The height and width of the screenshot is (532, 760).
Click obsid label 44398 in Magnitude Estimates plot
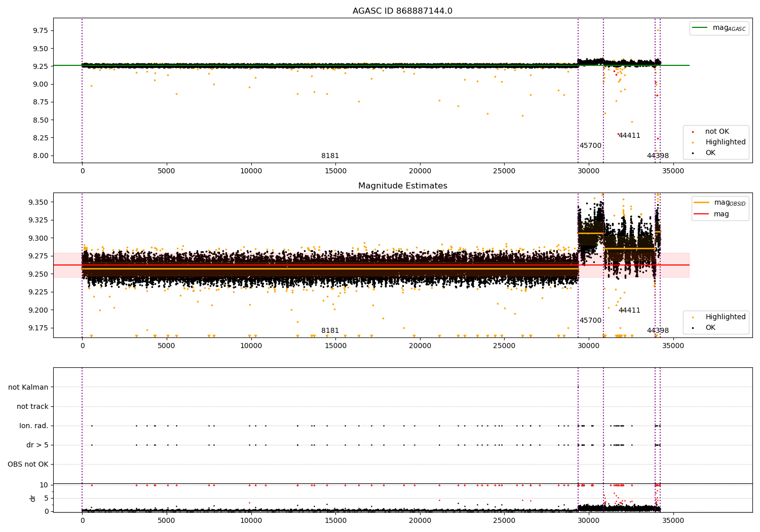[658, 331]
